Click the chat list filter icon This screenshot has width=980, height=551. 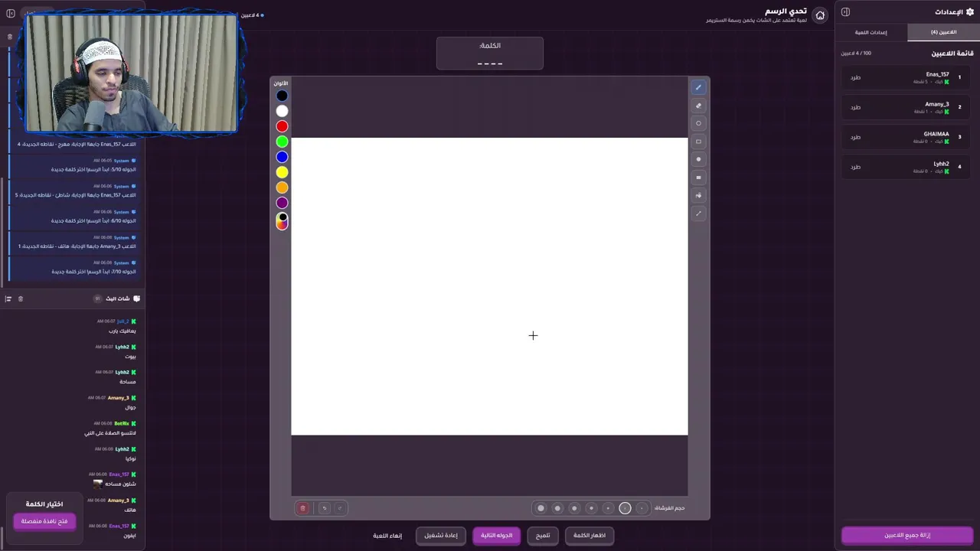8,298
